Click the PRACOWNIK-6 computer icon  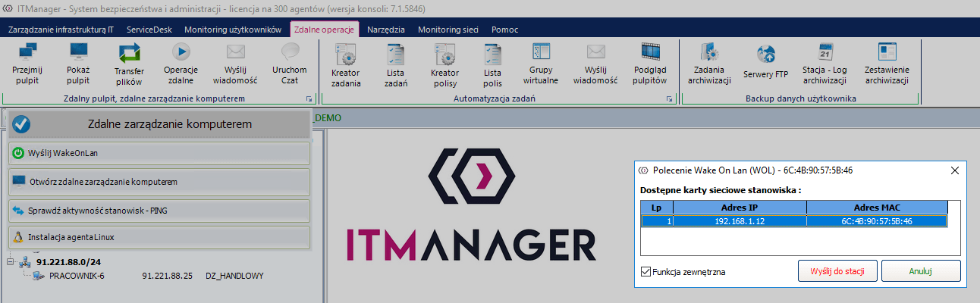39,276
